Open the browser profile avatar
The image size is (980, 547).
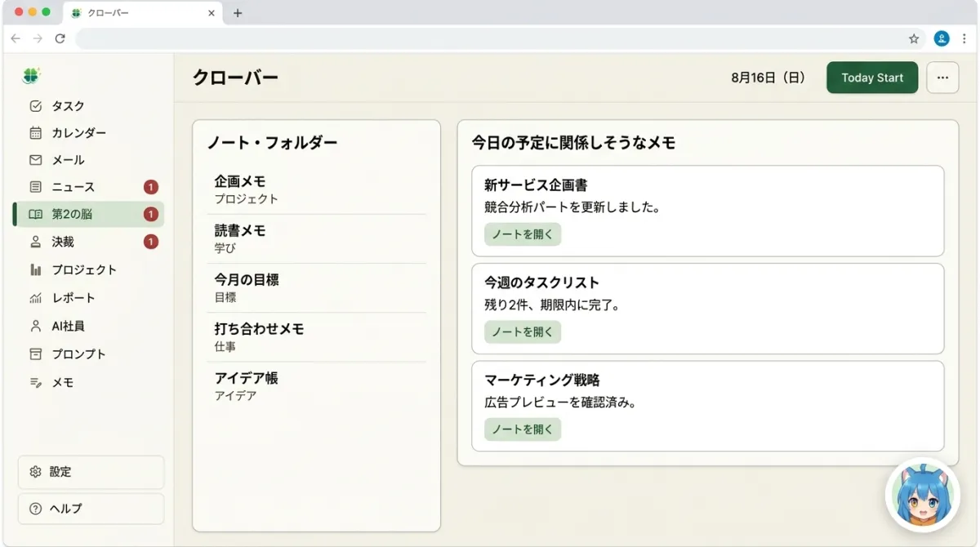pos(942,38)
